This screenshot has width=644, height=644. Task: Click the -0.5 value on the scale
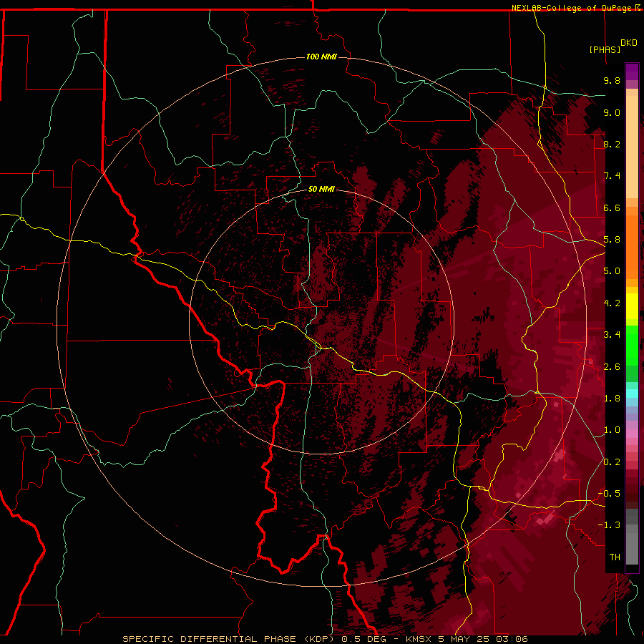(x=609, y=494)
